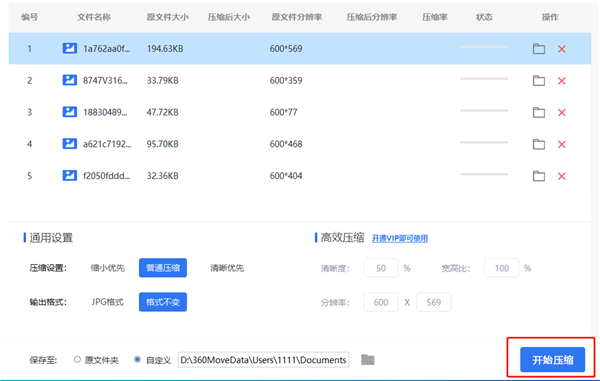This screenshot has width=600, height=381.
Task: Click resolution value 600*404
Action: pos(286,176)
